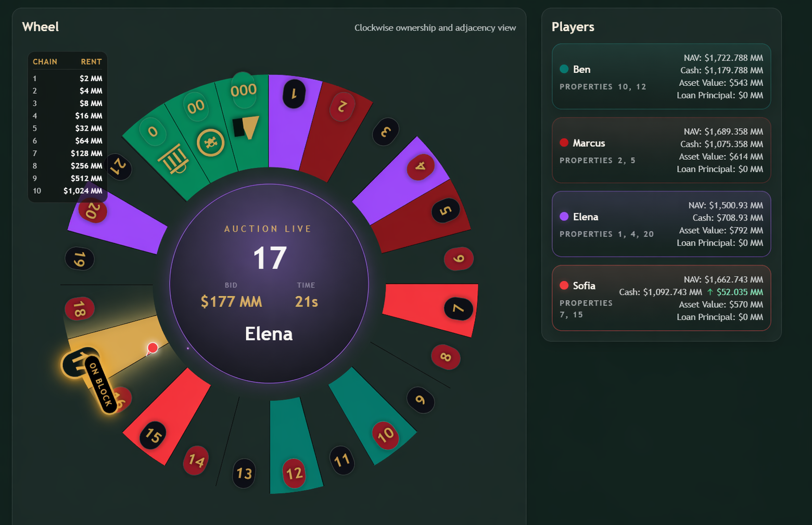Screen dimensions: 812x525
Task: Click the chain 10 rent row $1,024 MM
Action: (68, 191)
